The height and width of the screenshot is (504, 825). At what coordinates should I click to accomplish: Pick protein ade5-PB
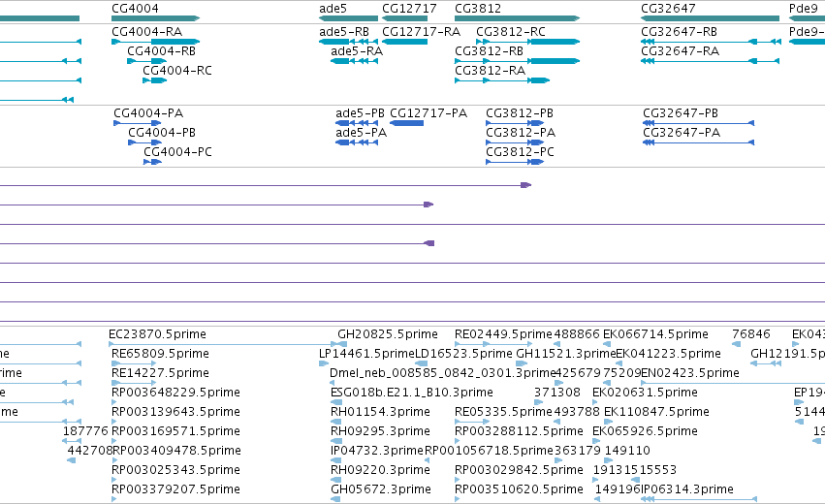click(x=360, y=113)
